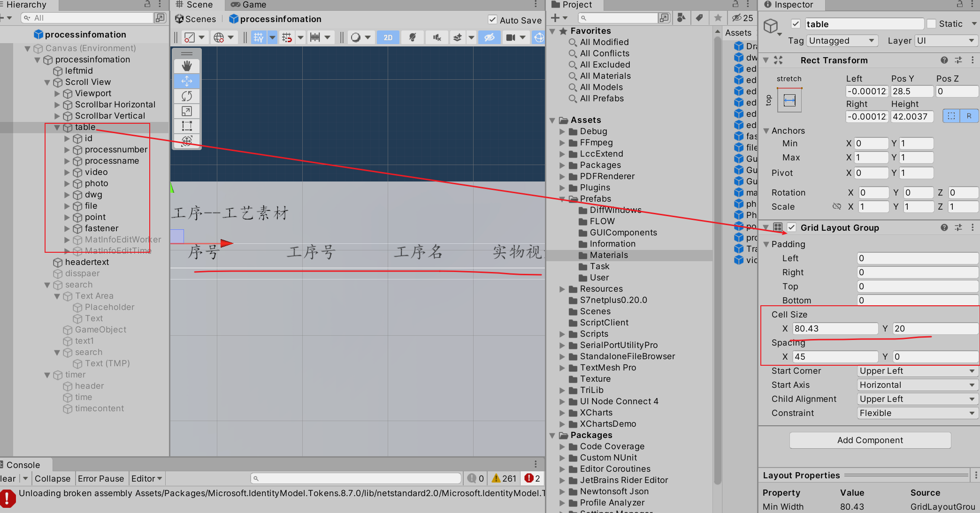Expand the Scripts folder in Assets
Image resolution: width=980 pixels, height=513 pixels.
pos(562,334)
